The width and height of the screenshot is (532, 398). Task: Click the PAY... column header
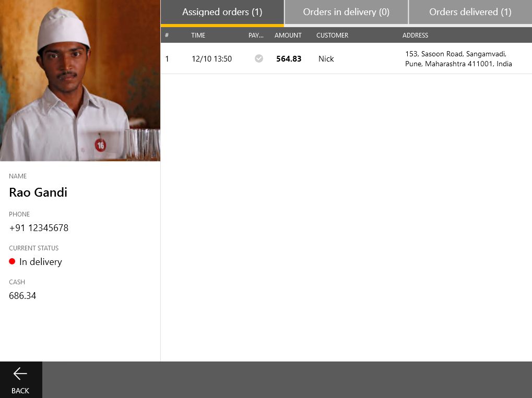256,35
